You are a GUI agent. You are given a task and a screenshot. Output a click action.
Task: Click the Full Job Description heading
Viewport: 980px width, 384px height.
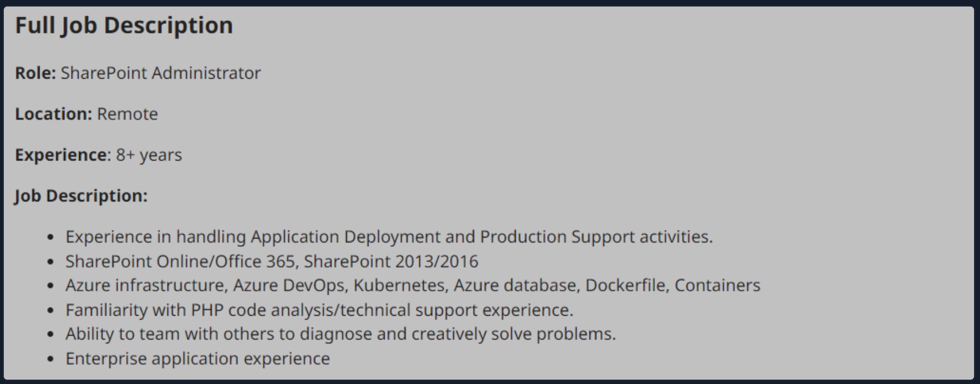tap(124, 25)
